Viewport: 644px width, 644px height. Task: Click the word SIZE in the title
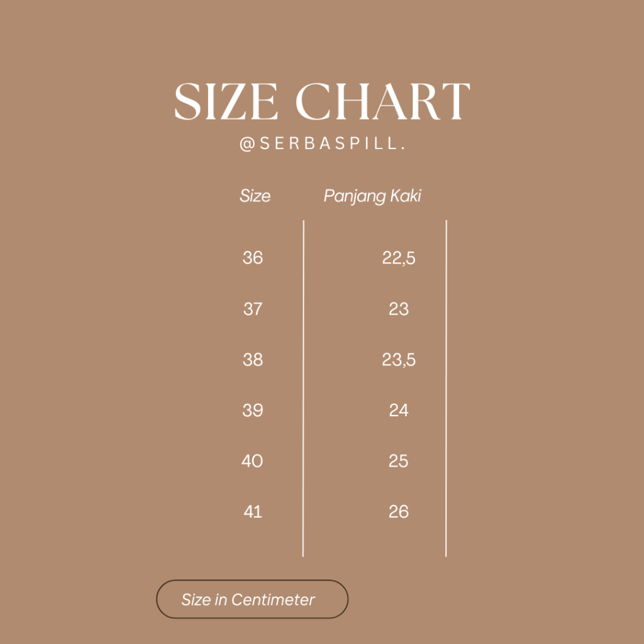[x=226, y=102]
